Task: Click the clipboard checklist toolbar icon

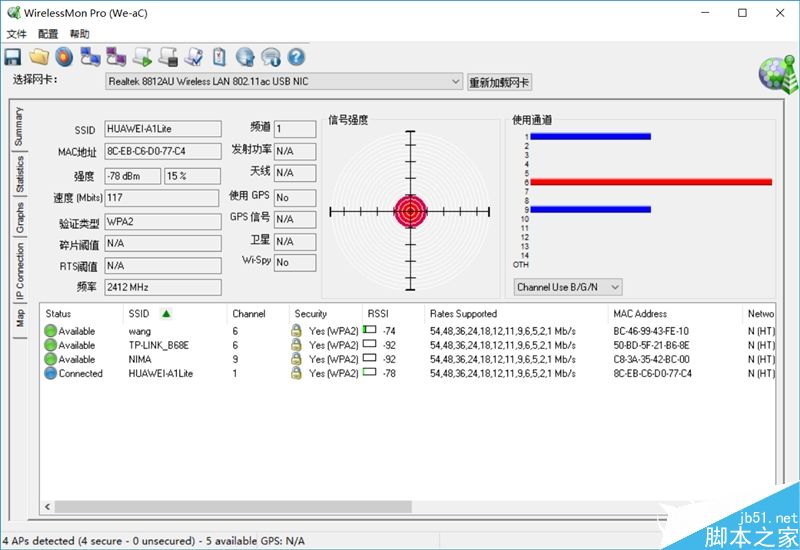Action: coord(219,57)
